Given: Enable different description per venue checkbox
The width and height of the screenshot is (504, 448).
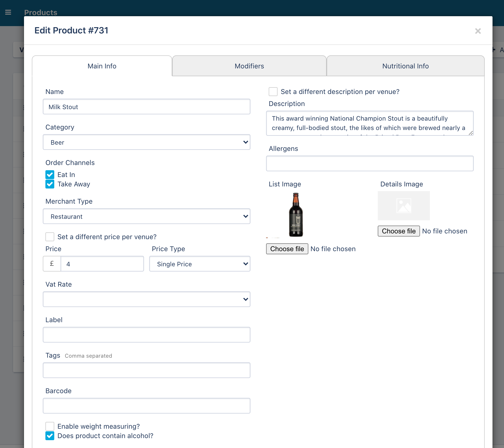Looking at the screenshot, I should pos(273,92).
